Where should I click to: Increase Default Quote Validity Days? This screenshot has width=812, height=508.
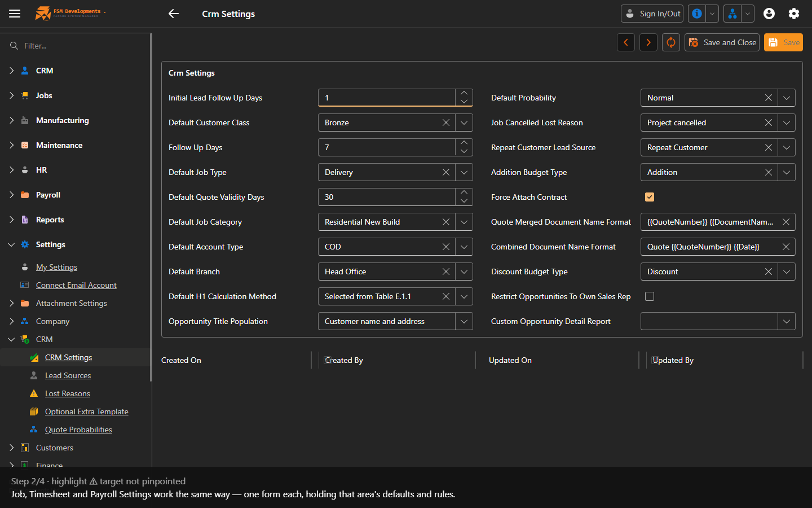point(464,192)
